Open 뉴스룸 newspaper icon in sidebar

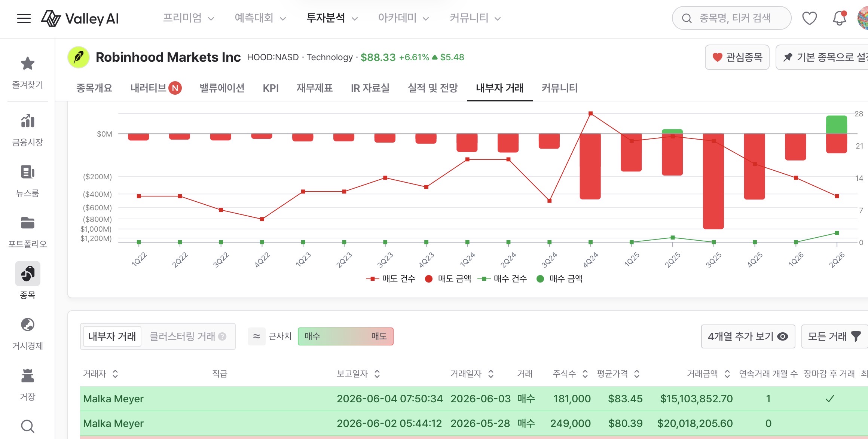pyautogui.click(x=27, y=172)
